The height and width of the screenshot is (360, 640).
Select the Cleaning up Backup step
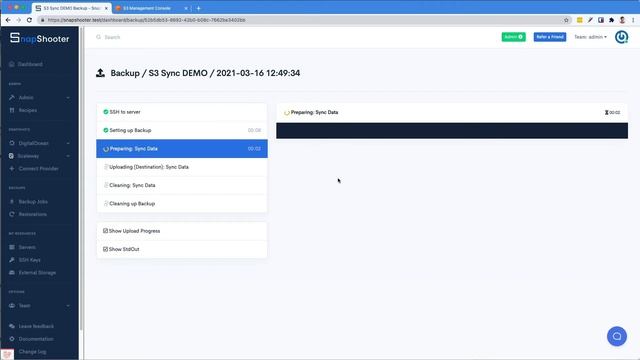182,204
